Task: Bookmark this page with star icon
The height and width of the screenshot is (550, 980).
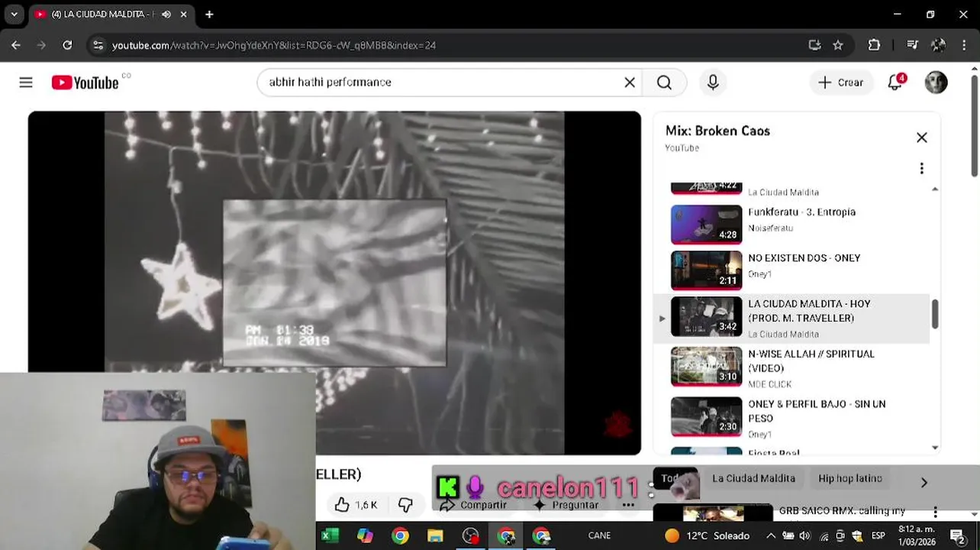Action: pos(838,45)
